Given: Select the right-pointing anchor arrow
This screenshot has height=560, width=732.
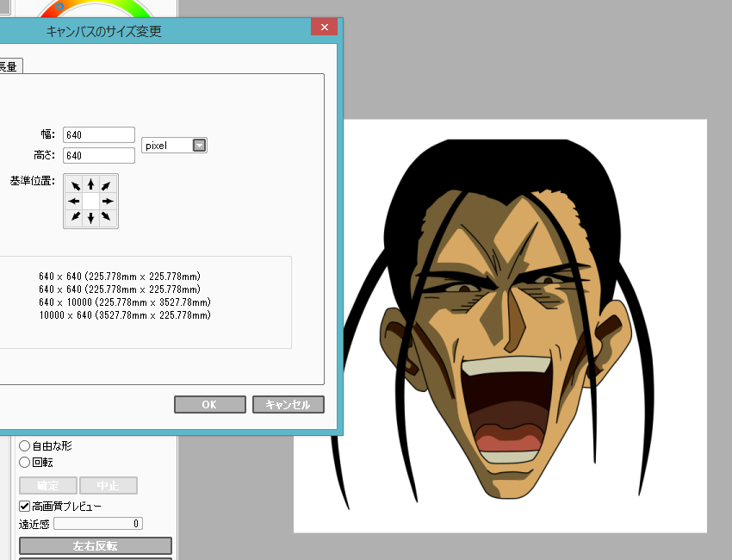Looking at the screenshot, I should (x=108, y=202).
